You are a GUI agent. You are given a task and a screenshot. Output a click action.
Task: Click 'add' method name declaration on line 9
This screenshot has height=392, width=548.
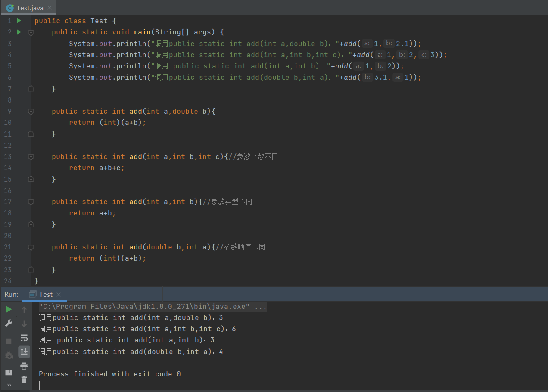click(x=136, y=112)
